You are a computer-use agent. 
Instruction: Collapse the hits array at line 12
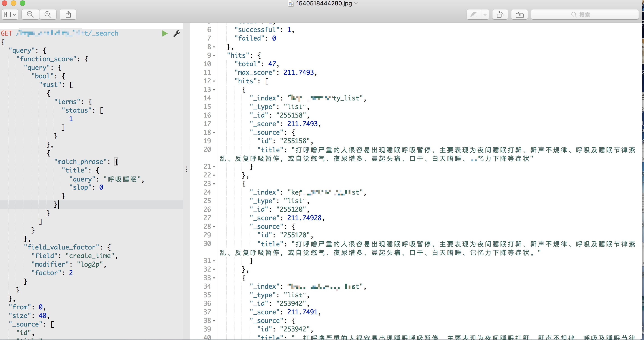click(214, 81)
